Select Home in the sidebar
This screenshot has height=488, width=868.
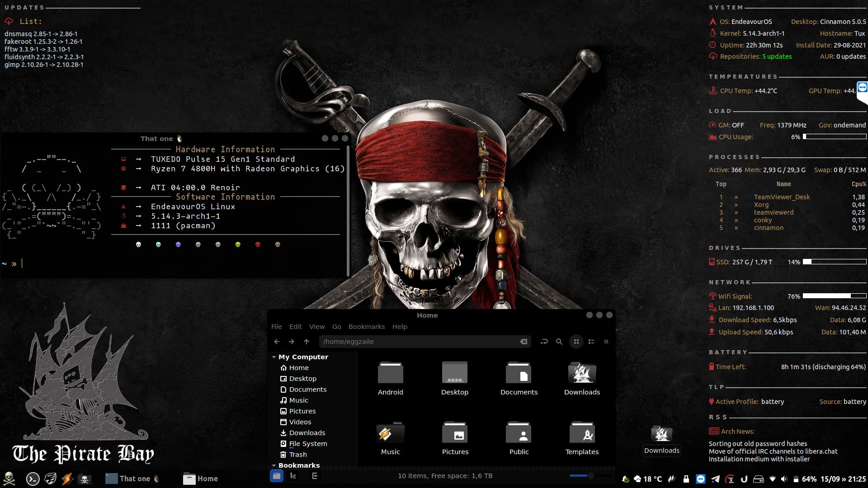[312, 368]
